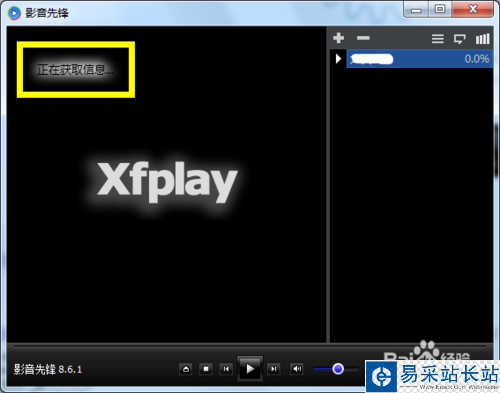500x393 pixels.
Task: Play the highlighted playlist entry arrow
Action: [338, 59]
